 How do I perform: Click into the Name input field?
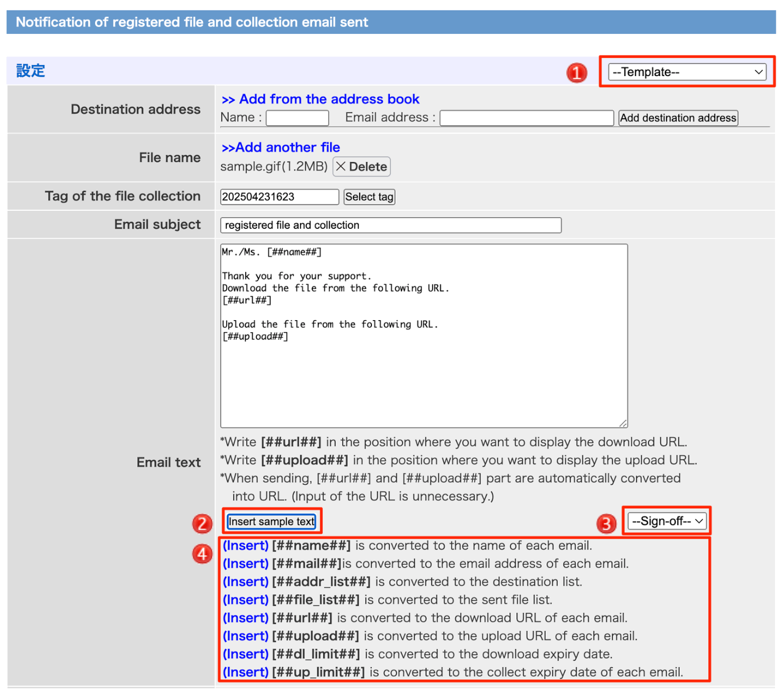pyautogui.click(x=297, y=118)
